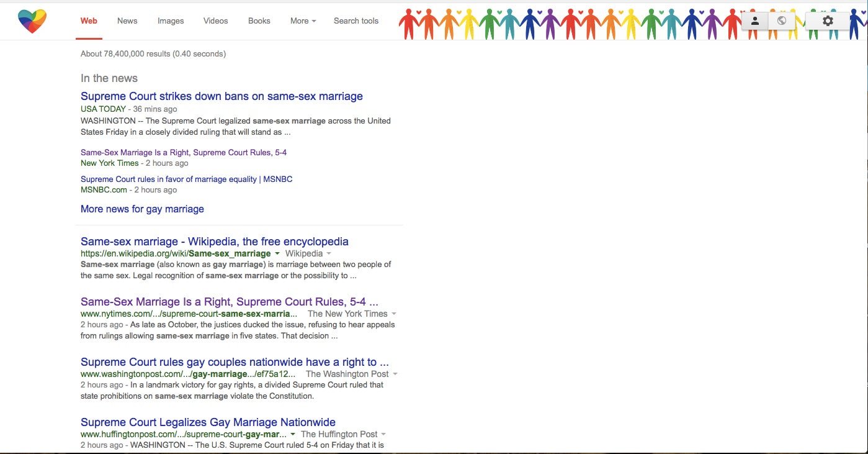Open Washington Post gay couples nationwide result
868x454 pixels.
(235, 362)
